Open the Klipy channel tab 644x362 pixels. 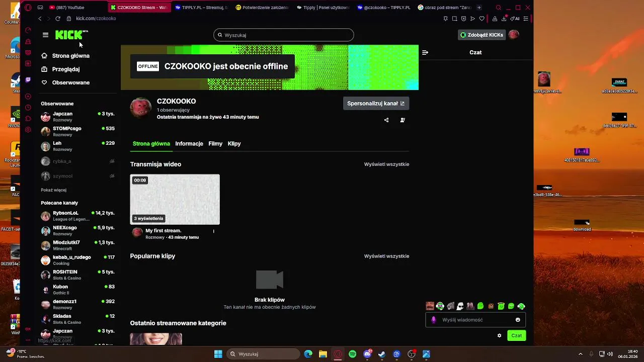click(234, 144)
